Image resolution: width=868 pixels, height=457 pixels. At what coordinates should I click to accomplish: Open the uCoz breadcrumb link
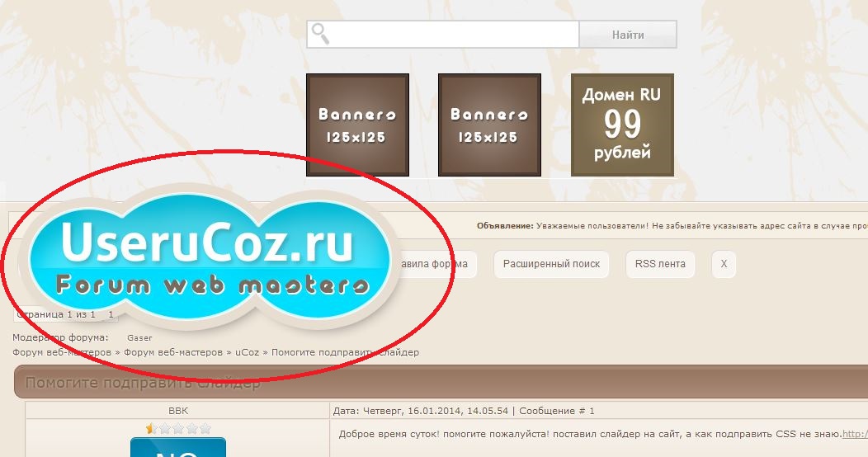point(247,352)
